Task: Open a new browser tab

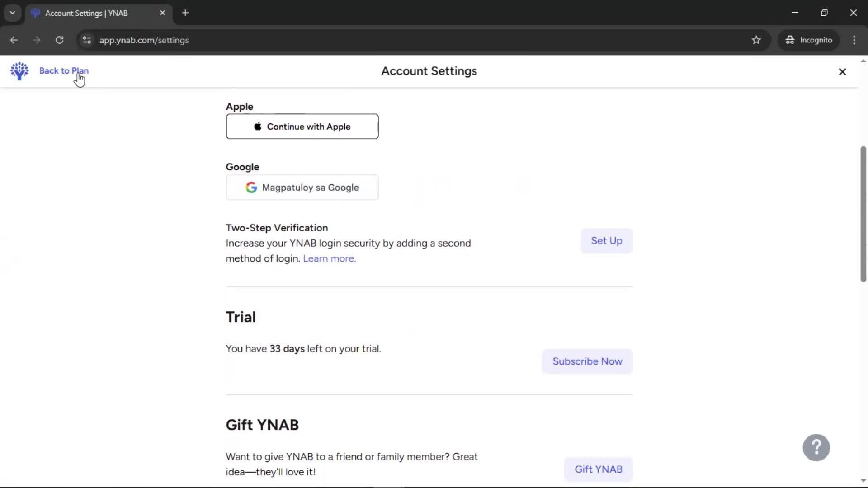Action: (x=185, y=13)
